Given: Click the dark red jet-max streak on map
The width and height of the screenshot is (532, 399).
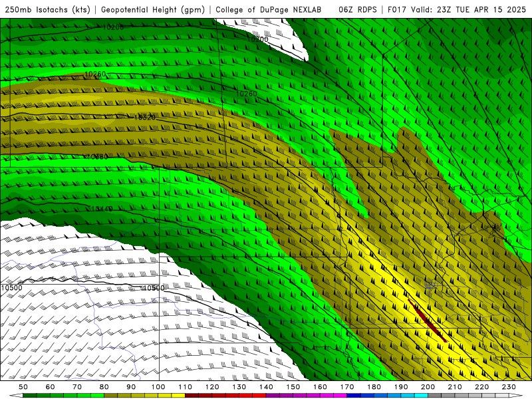Looking at the screenshot, I should tap(427, 321).
